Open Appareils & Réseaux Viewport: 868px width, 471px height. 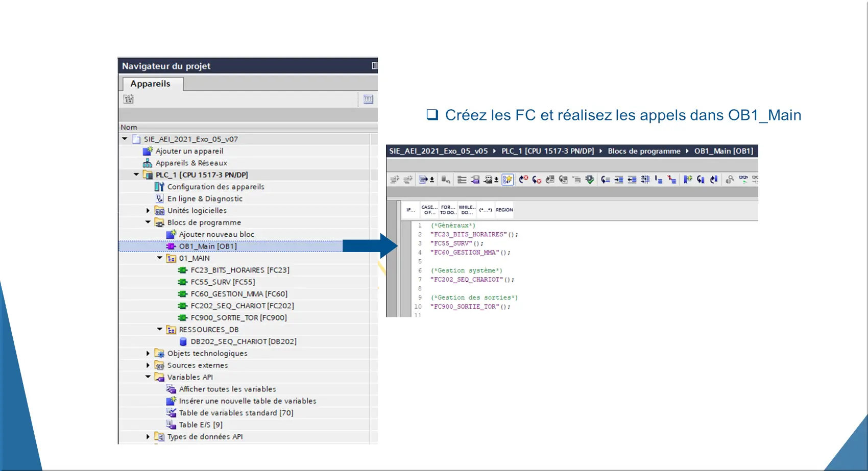tap(191, 163)
